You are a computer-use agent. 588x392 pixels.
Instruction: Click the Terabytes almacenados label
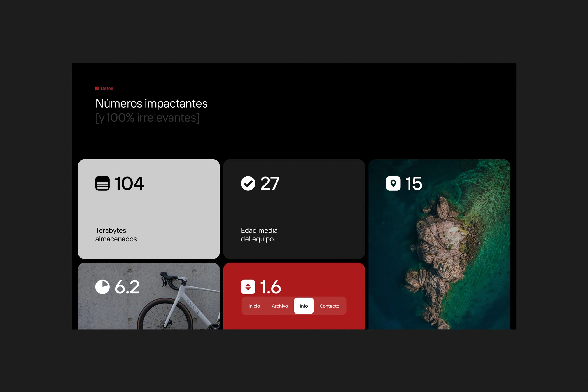[116, 235]
